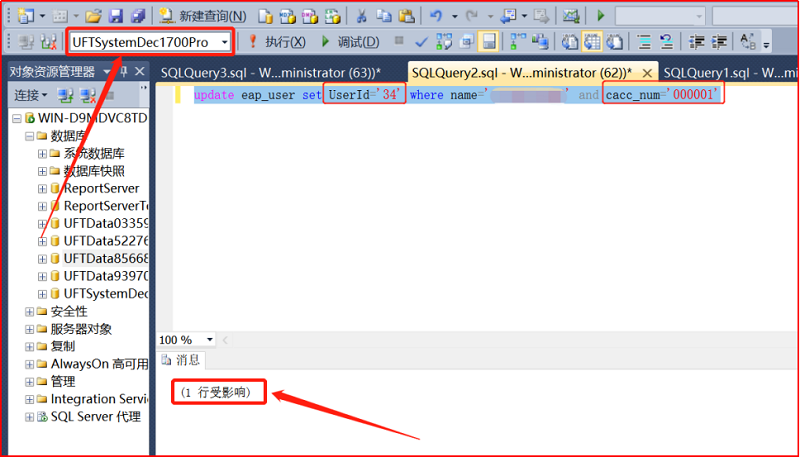Select the ReportServer database
Image resolution: width=800 pixels, height=457 pixels.
pyautogui.click(x=101, y=188)
